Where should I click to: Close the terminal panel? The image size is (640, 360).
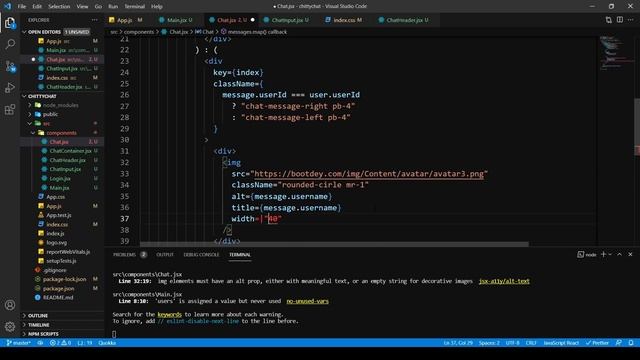tap(630, 254)
